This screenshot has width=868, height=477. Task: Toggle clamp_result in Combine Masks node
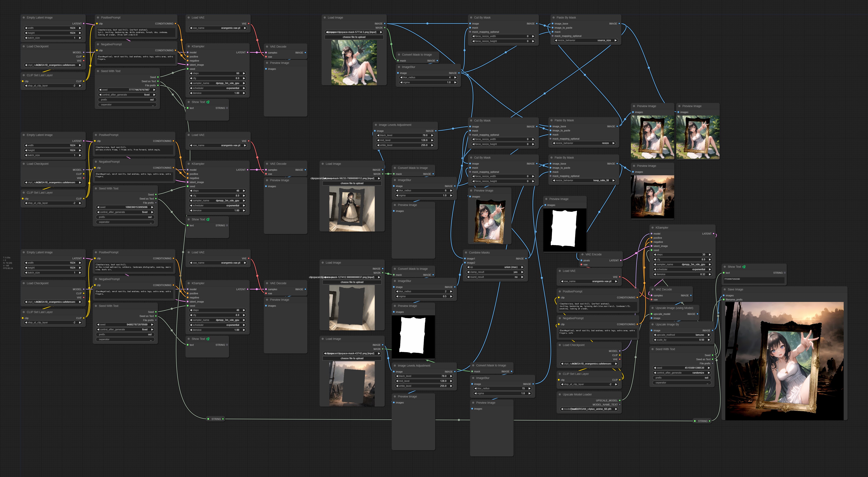pyautogui.click(x=495, y=272)
